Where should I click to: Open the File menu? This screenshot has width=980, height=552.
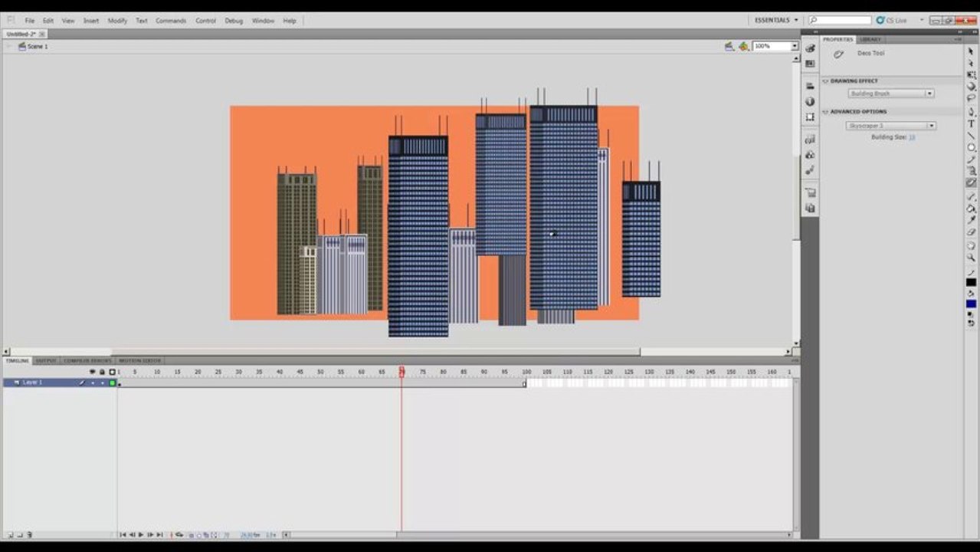[x=30, y=21]
